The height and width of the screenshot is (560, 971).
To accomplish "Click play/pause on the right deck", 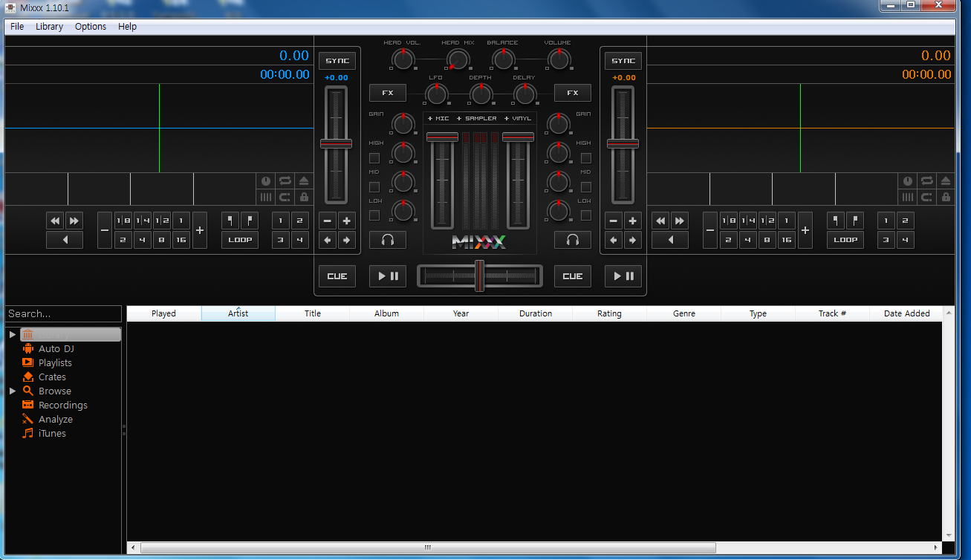I will point(623,276).
